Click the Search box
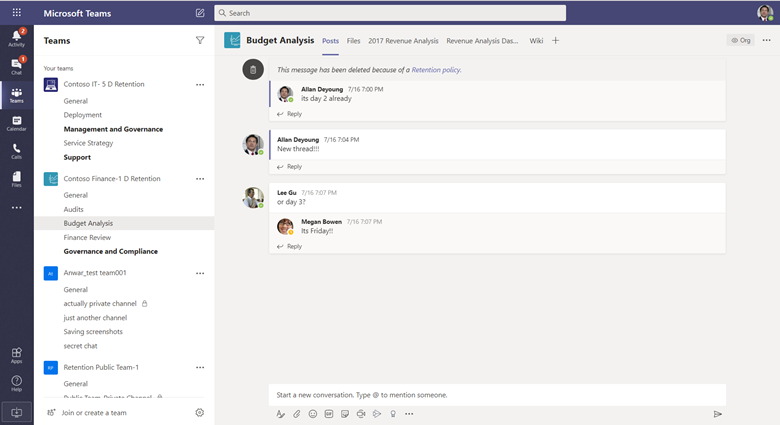The height and width of the screenshot is (425, 780). point(390,13)
